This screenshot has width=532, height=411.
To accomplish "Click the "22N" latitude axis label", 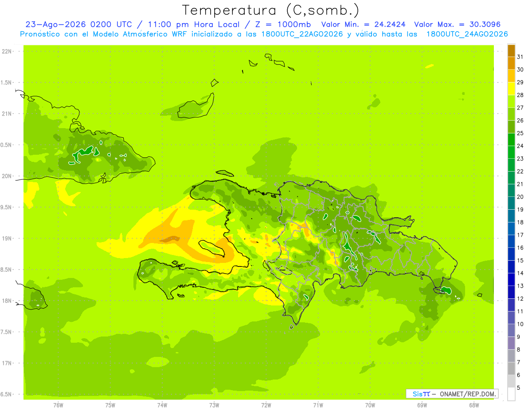I will 6,51.
